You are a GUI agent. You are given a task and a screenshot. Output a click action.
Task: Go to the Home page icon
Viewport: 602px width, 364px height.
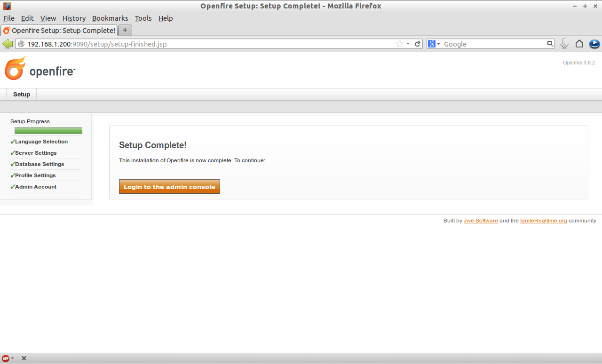point(579,44)
